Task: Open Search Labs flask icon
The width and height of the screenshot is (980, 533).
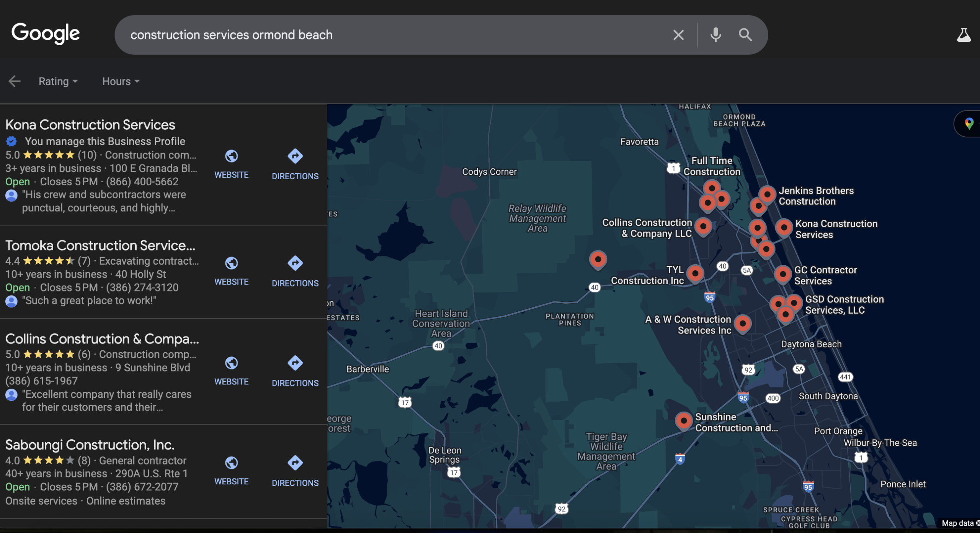Action: (x=964, y=35)
